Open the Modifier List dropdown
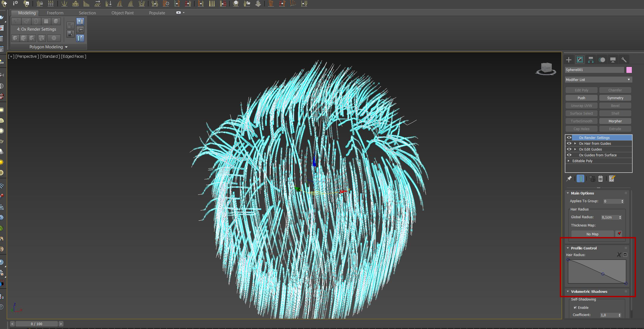Screen dimensions: 644x329 click(x=598, y=80)
